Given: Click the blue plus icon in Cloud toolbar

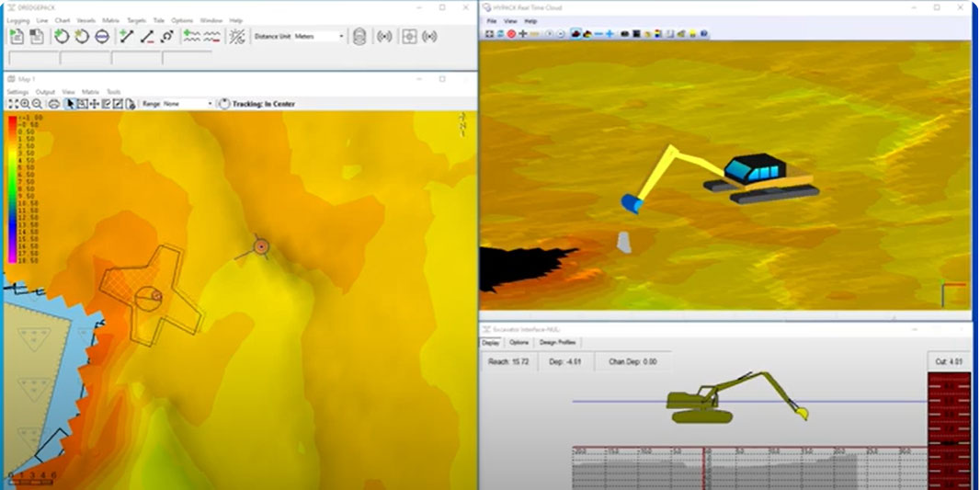Looking at the screenshot, I should [610, 34].
